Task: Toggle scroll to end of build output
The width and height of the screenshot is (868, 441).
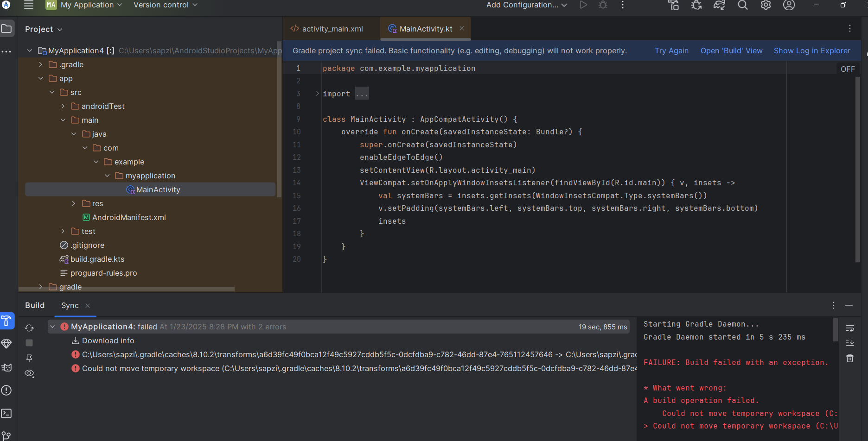Action: 850,343
